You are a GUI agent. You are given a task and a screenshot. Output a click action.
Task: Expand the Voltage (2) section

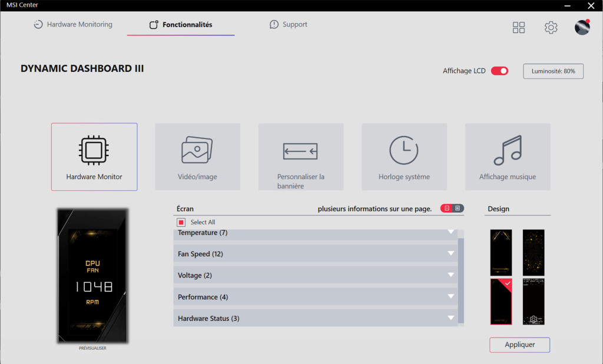pos(316,275)
